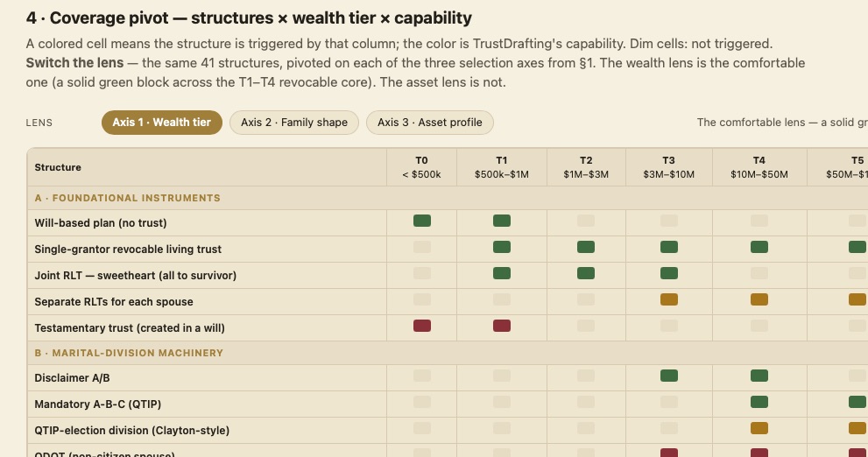Select the Axis 1 · Wealth tier lens
The width and height of the screenshot is (868, 457).
162,123
